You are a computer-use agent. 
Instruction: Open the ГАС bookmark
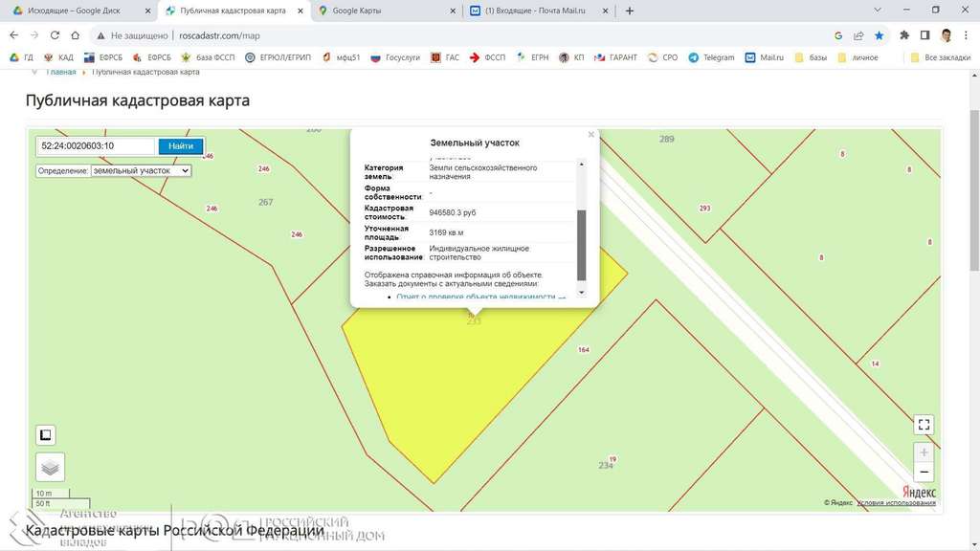[x=445, y=57]
